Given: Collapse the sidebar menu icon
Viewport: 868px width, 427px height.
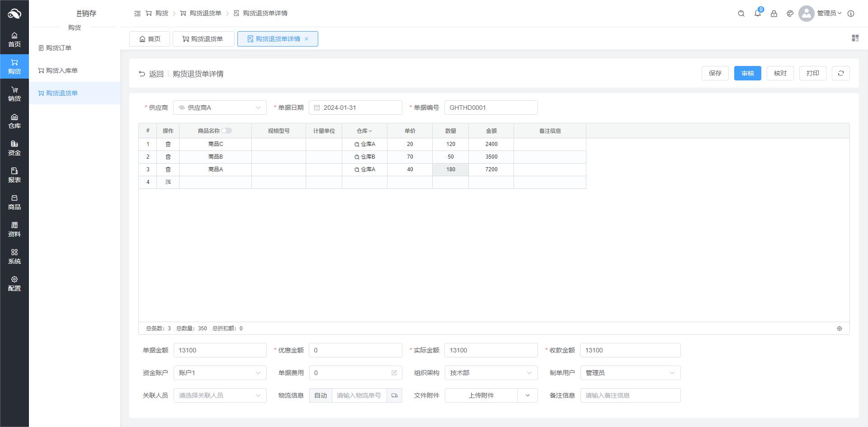Looking at the screenshot, I should [x=137, y=14].
